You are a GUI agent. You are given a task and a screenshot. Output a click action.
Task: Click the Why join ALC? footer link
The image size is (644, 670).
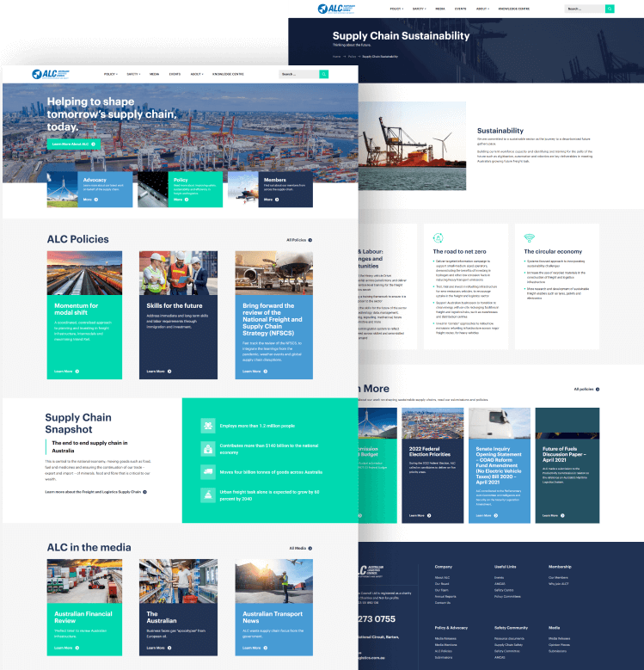pos(559,584)
